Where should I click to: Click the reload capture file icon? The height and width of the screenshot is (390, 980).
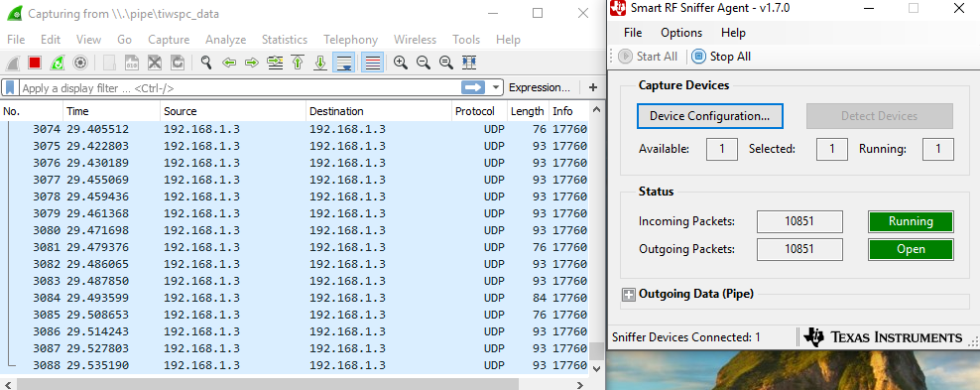(178, 63)
